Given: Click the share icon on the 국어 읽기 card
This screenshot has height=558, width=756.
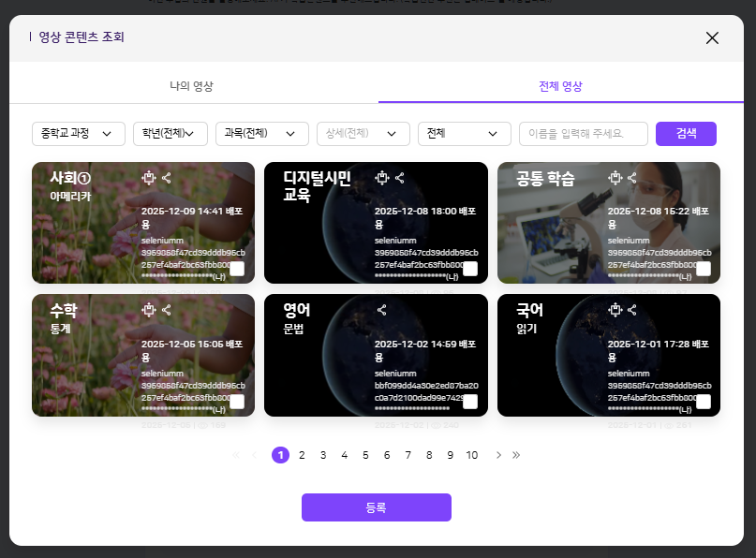Looking at the screenshot, I should pos(632,309).
